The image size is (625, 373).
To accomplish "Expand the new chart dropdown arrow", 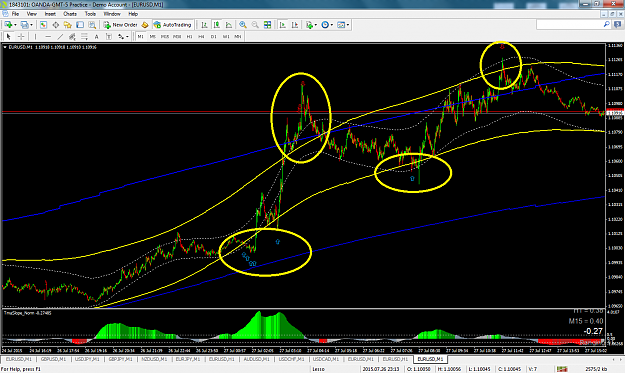I will 15,25.
